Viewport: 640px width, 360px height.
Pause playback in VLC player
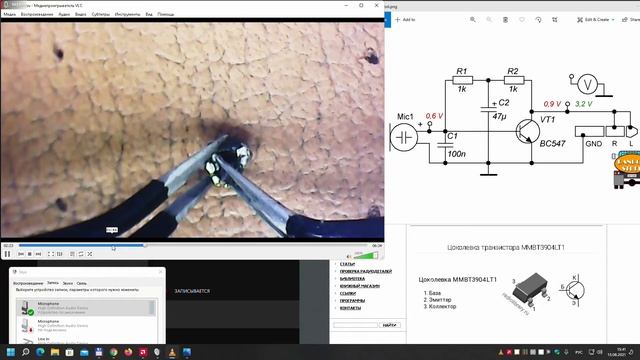7,254
